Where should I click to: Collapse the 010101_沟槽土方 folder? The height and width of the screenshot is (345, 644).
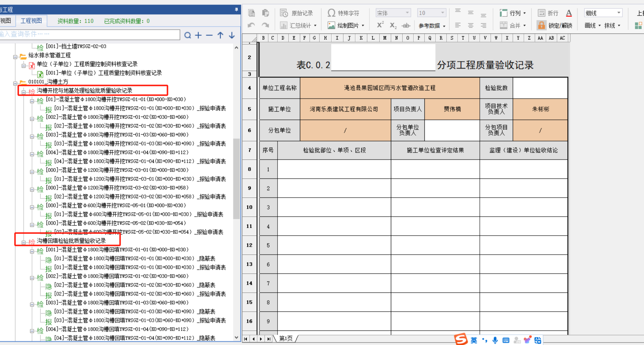click(x=15, y=83)
